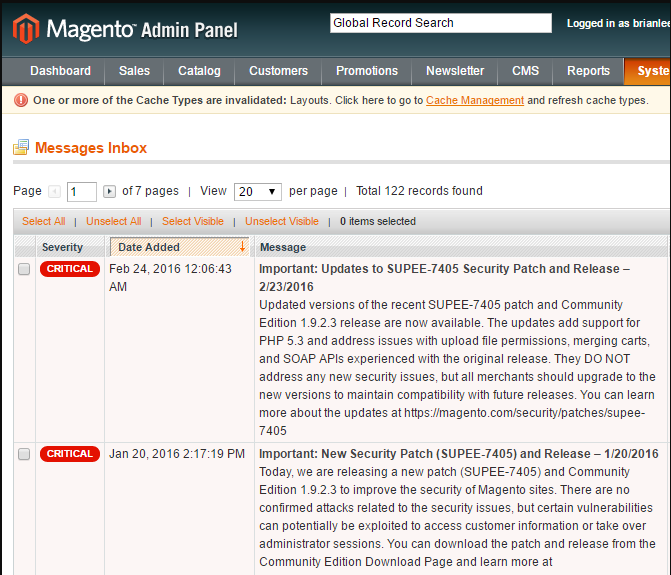Viewport: 671px width, 575px height.
Task: Click the Global Record Search field
Action: tap(440, 23)
